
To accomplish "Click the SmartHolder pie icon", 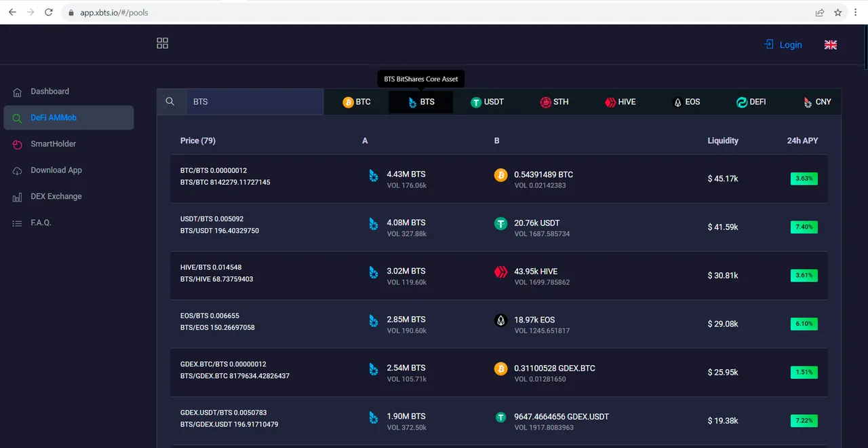I will [17, 145].
